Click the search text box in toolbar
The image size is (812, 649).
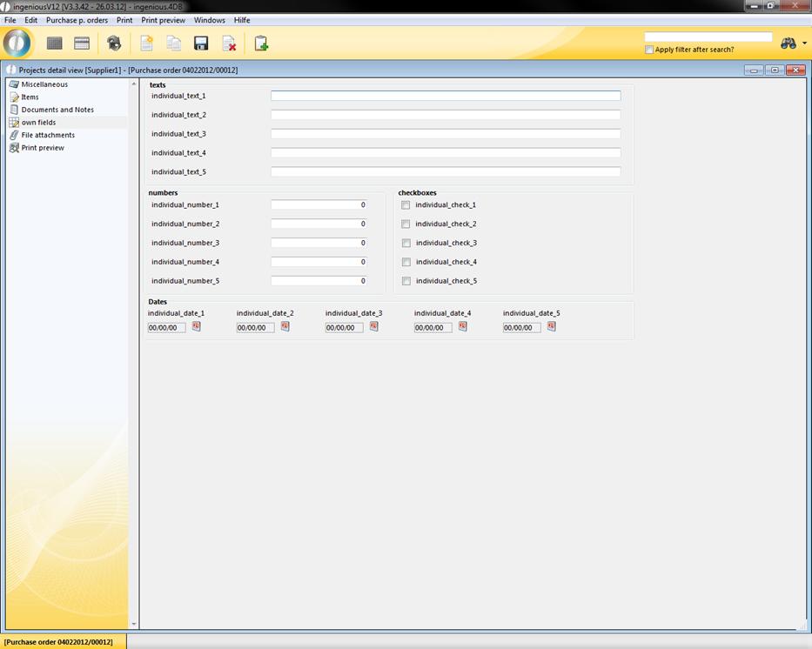pyautogui.click(x=708, y=37)
